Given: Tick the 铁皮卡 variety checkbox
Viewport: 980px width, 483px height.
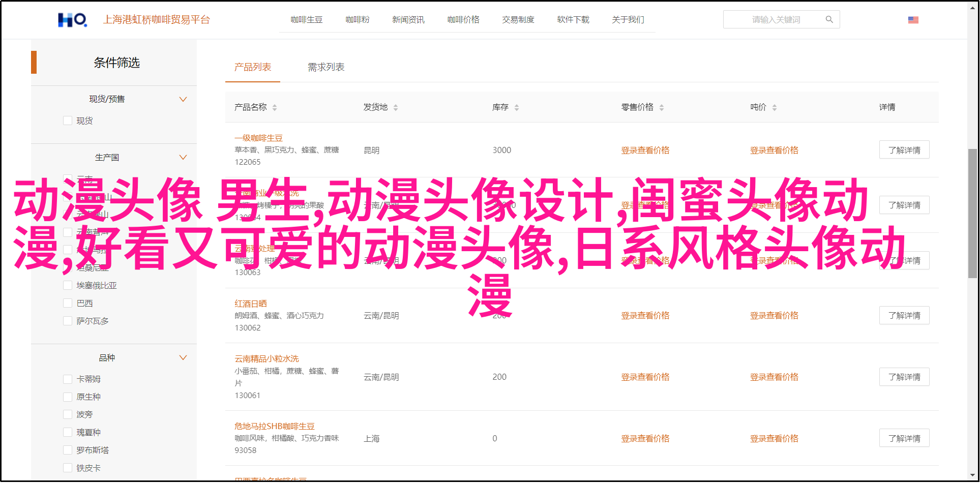Looking at the screenshot, I should coord(67,468).
